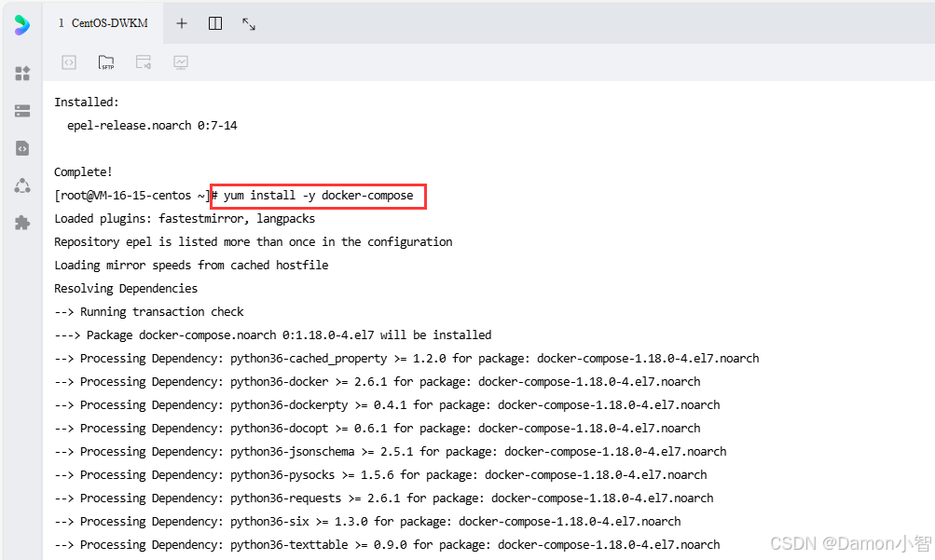This screenshot has width=935, height=560.
Task: Open the cluster nodes sidebar icon
Action: pos(22,185)
